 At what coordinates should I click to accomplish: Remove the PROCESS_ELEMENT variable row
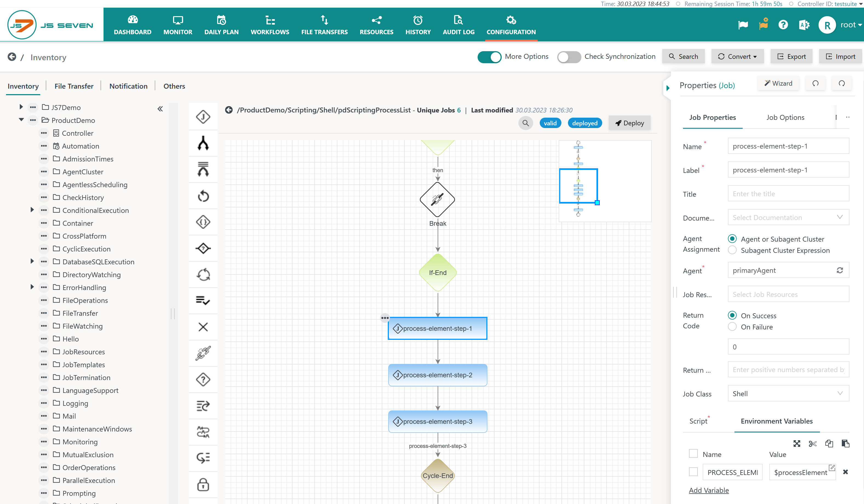tap(845, 472)
